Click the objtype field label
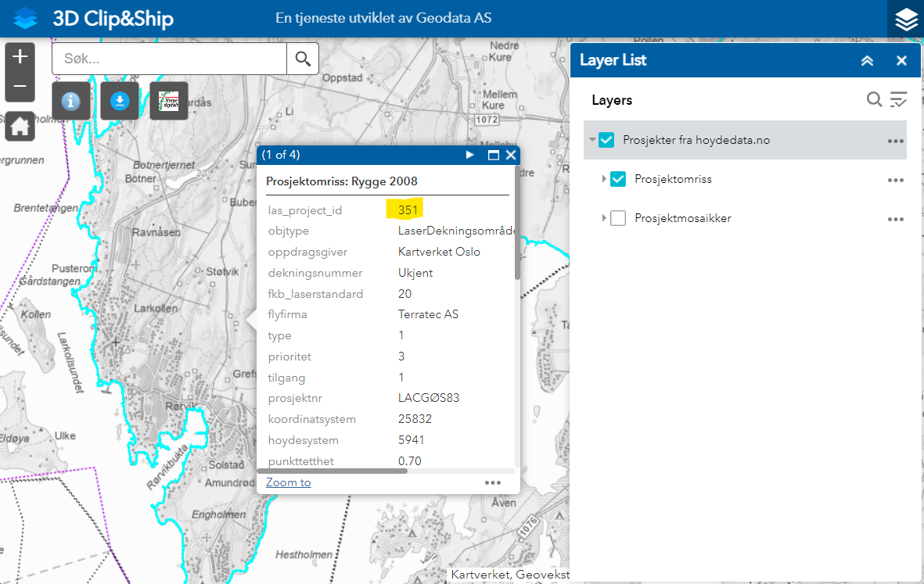Screen dimensions: 924x584 [x=288, y=231]
